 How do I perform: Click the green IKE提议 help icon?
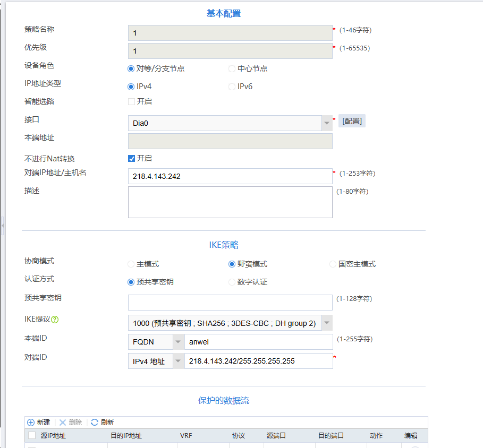[55, 320]
